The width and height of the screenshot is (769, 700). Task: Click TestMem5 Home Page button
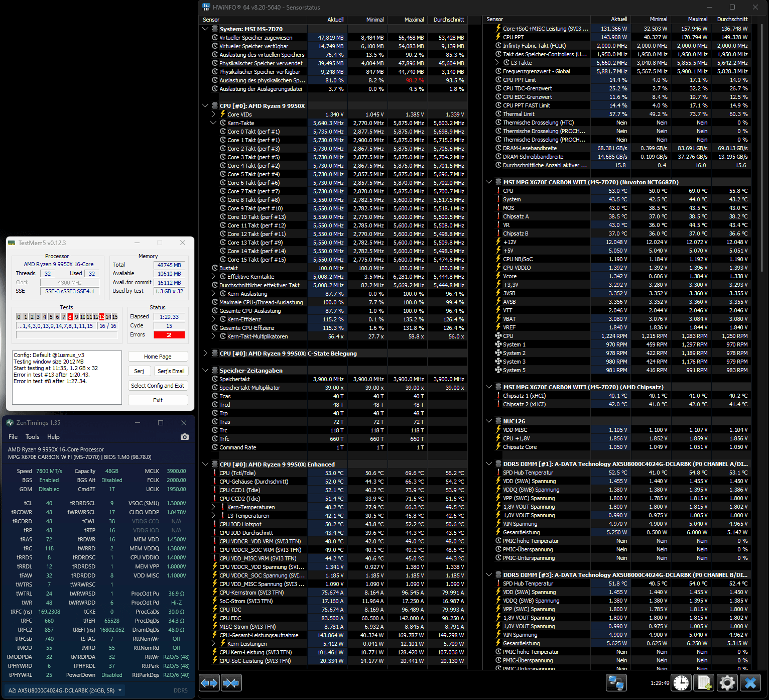(x=158, y=357)
